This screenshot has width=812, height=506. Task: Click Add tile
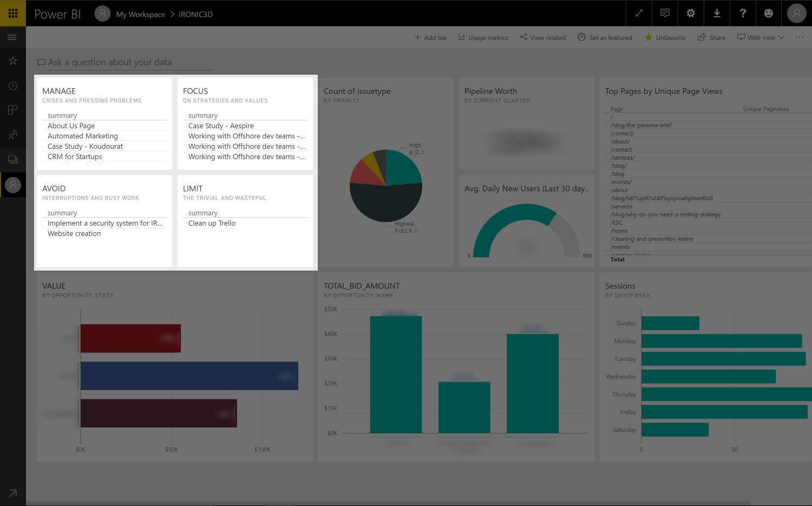click(x=430, y=37)
